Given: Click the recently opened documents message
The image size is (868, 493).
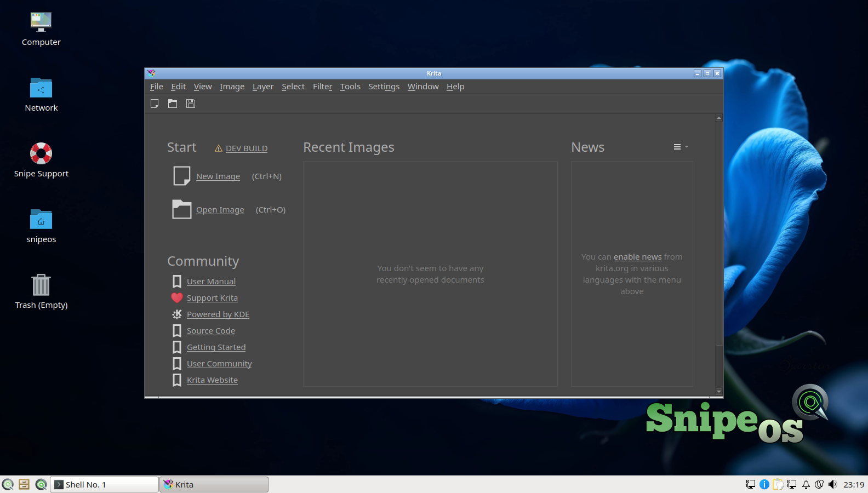Looking at the screenshot, I should [430, 274].
